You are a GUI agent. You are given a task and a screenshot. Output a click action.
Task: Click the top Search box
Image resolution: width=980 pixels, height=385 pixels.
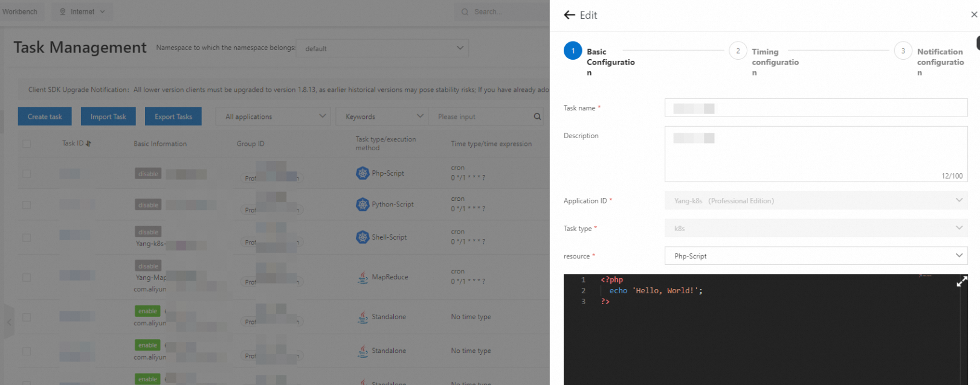[x=501, y=11]
